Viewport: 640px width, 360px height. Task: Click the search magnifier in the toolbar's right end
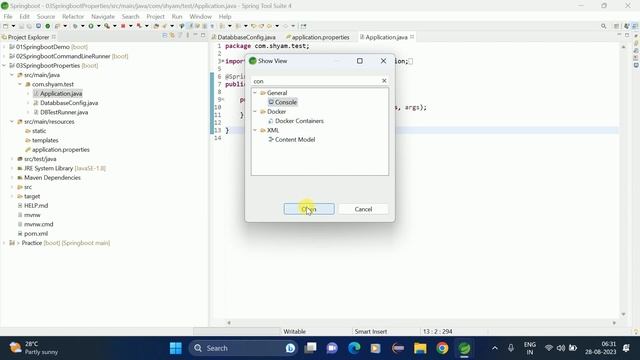(604, 26)
